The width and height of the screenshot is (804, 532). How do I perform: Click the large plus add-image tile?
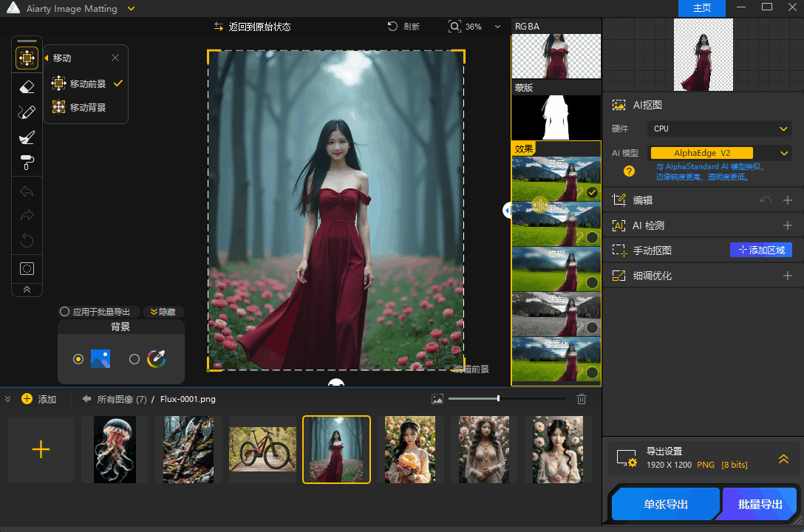tap(41, 449)
